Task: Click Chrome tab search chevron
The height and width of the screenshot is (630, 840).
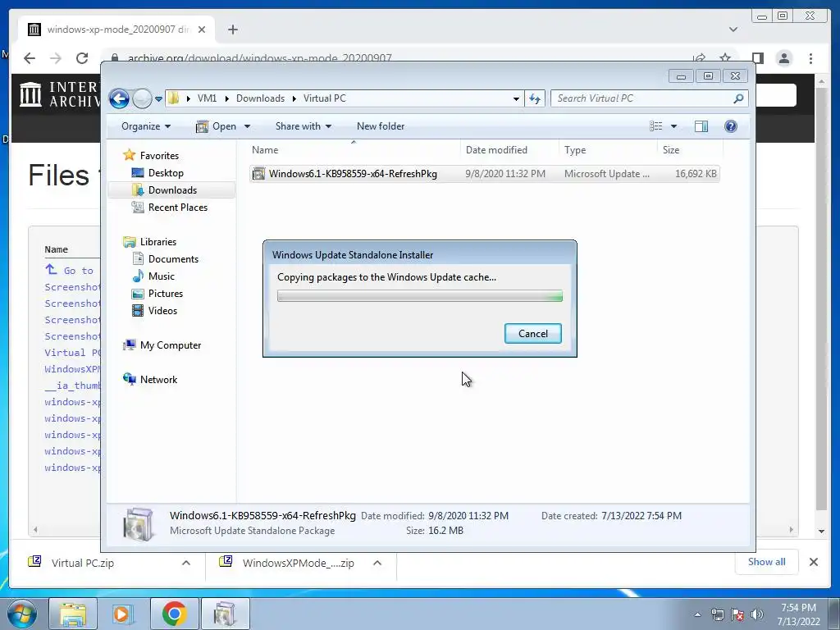Action: click(733, 30)
